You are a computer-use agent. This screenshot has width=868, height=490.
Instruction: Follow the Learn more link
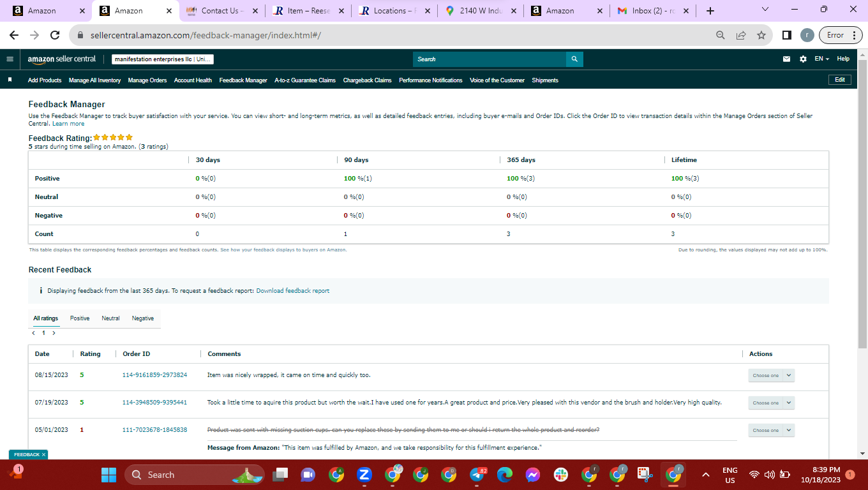68,124
